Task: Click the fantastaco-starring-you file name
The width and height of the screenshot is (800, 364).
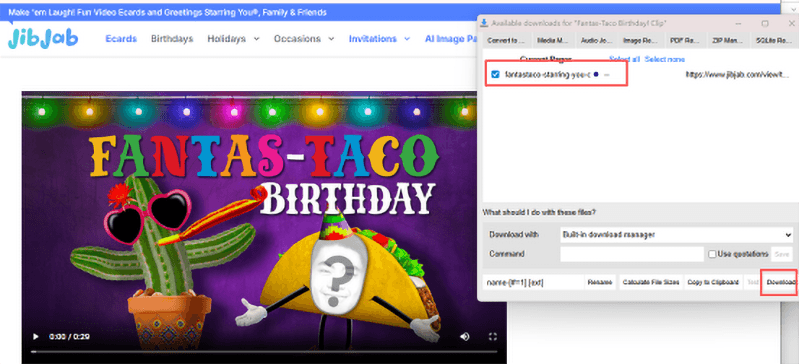Action: click(x=547, y=75)
